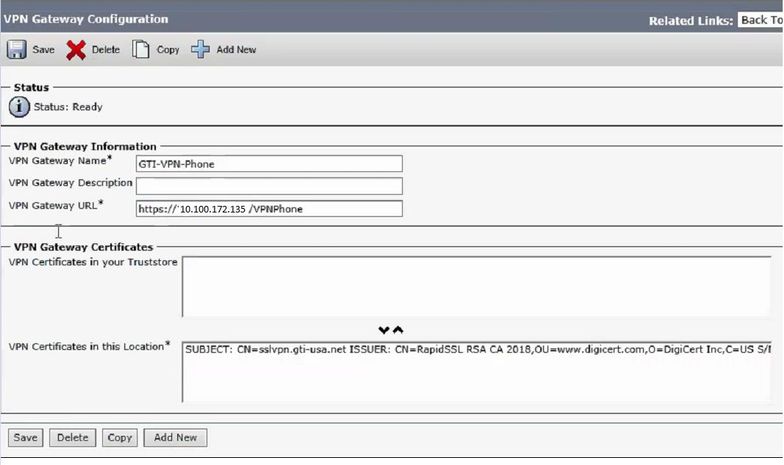This screenshot has width=784, height=465.
Task: Click the Status: Ready text
Action: pyautogui.click(x=68, y=107)
